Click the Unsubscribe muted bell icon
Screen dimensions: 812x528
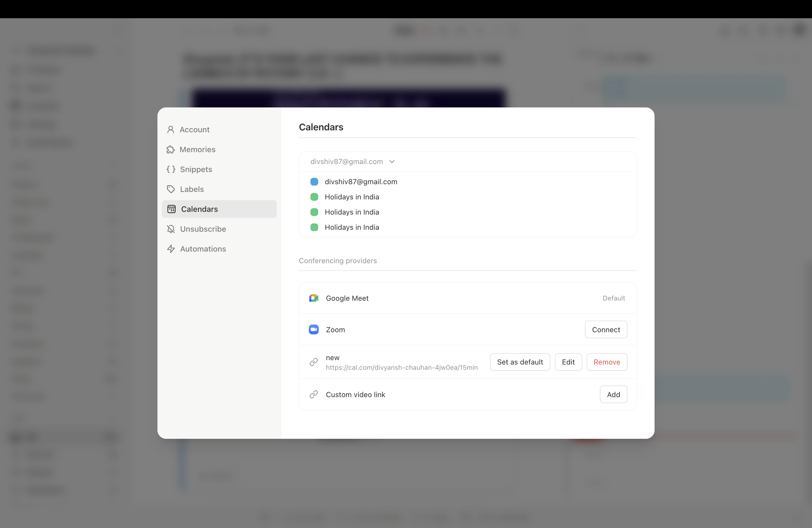171,229
